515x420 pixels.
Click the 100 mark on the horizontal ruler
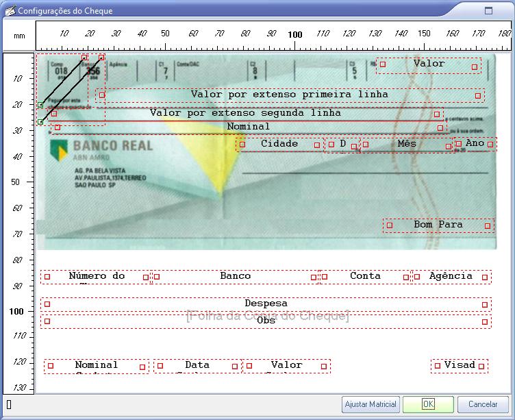pos(294,34)
